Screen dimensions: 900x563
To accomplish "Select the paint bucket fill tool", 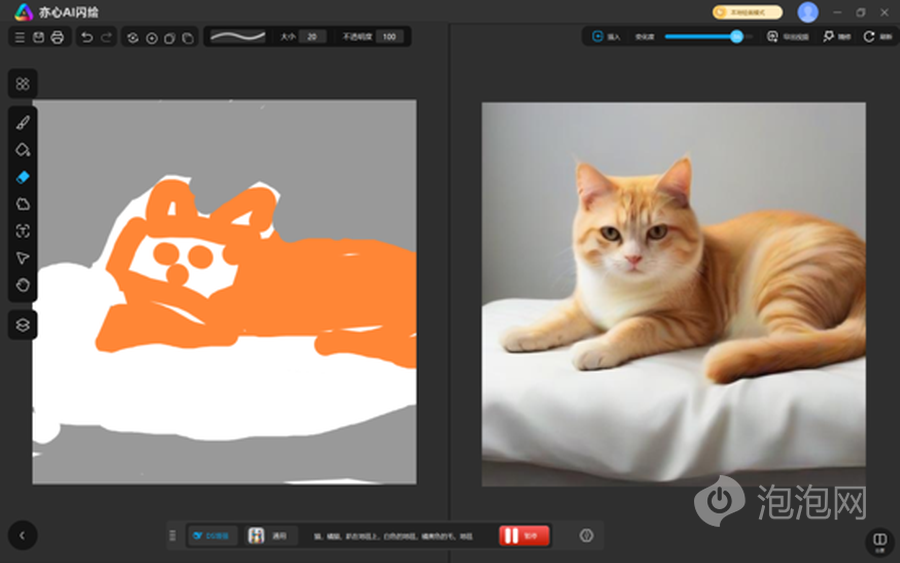I will [22, 149].
